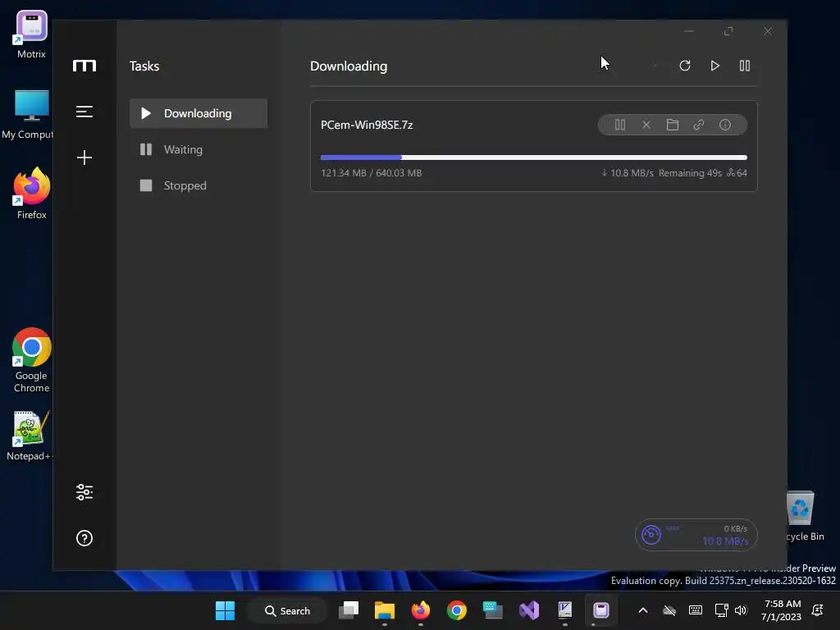The width and height of the screenshot is (840, 630).
Task: Open the speedometer speed limit widget
Action: [x=696, y=535]
